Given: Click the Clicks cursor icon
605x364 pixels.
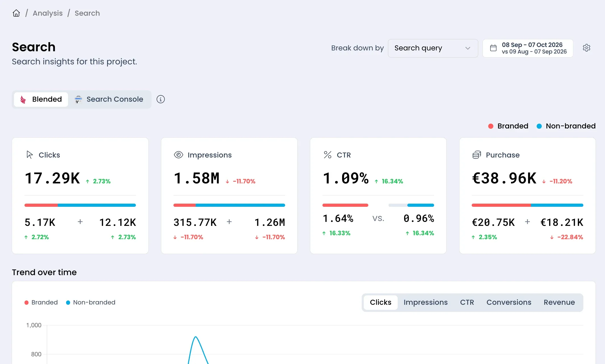Looking at the screenshot, I should click(30, 155).
